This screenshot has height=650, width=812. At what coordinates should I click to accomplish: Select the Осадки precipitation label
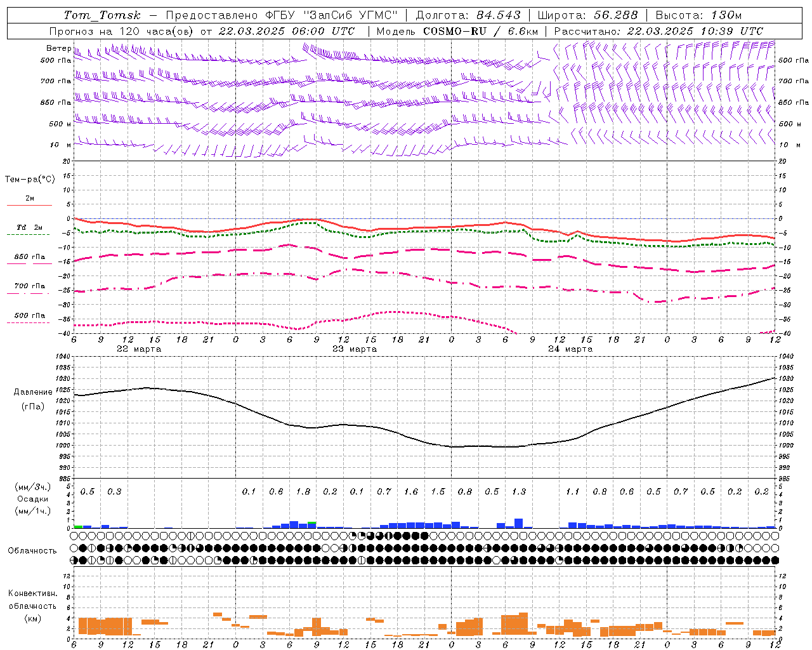[33, 499]
